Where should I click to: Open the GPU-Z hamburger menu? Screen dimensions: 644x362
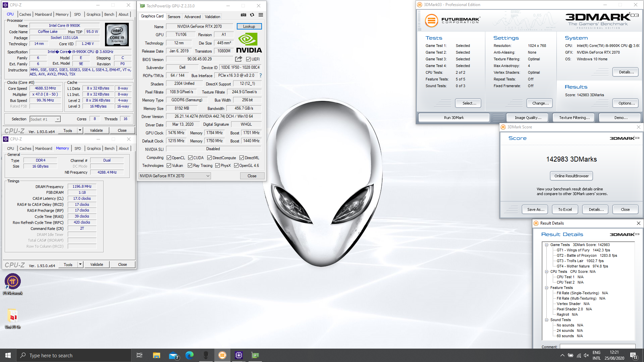pos(261,15)
